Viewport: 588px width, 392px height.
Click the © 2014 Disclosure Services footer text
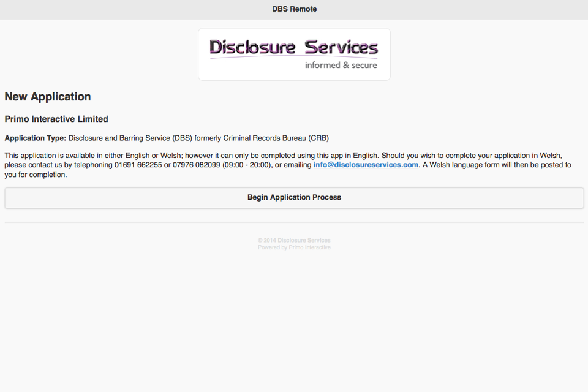pyautogui.click(x=294, y=240)
